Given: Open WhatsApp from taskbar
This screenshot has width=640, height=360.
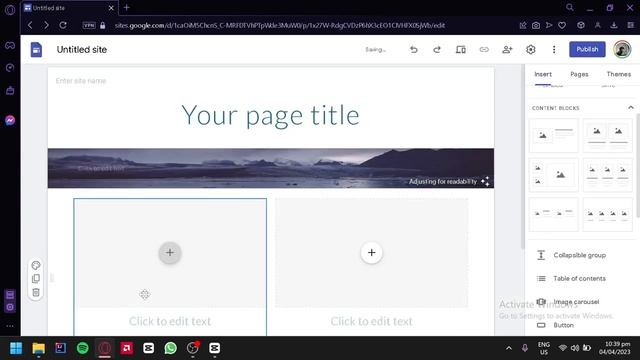Looking at the screenshot, I should click(x=170, y=348).
